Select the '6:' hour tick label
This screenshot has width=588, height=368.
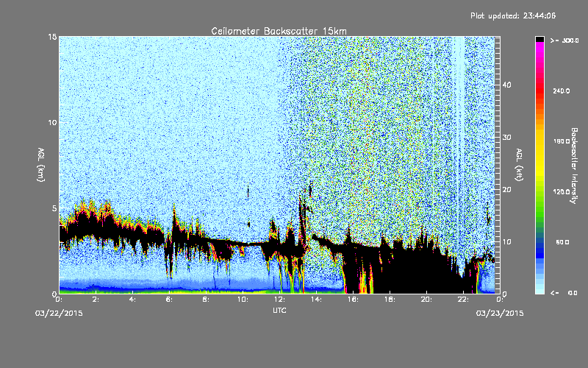click(170, 300)
